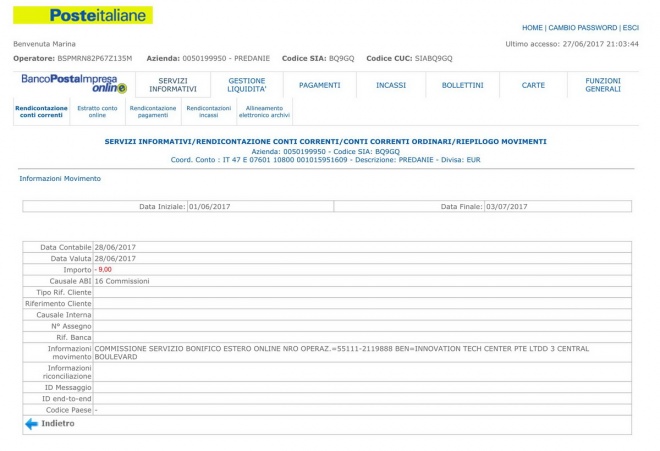660x451 pixels.
Task: Switch to Rendicontazione incassi tab
Action: click(208, 111)
